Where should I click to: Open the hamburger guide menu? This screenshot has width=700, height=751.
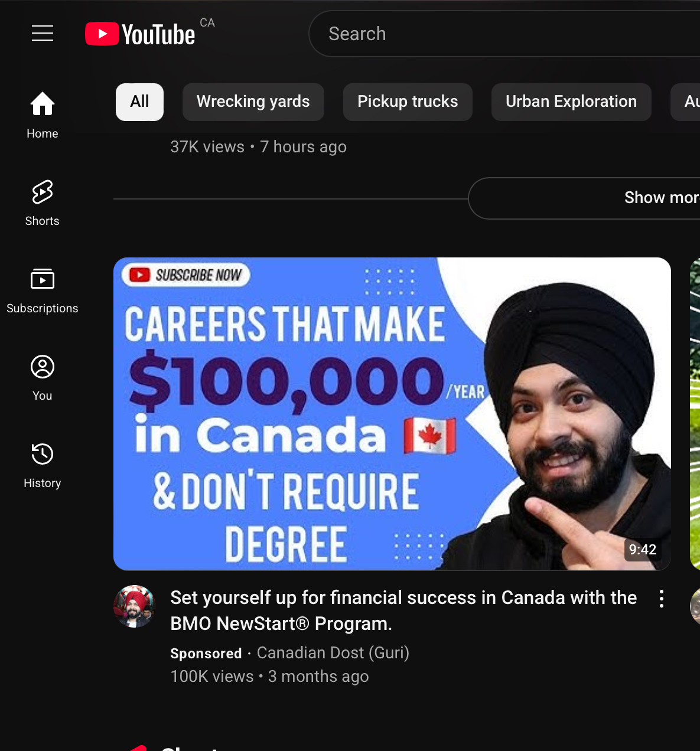[43, 34]
